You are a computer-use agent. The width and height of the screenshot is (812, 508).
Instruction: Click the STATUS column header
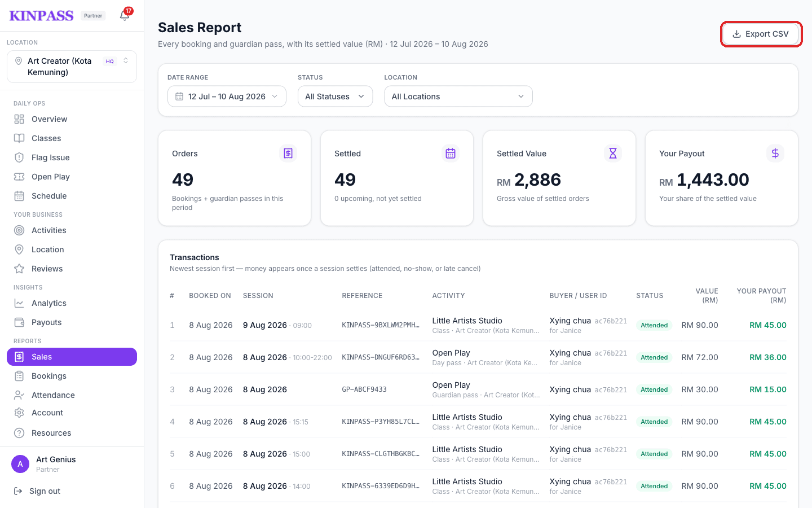pos(650,296)
